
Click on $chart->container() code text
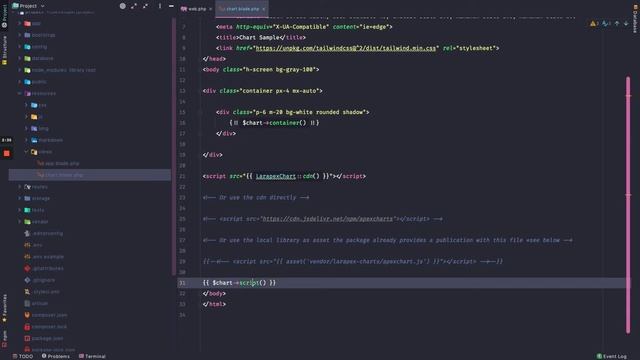coord(274,123)
